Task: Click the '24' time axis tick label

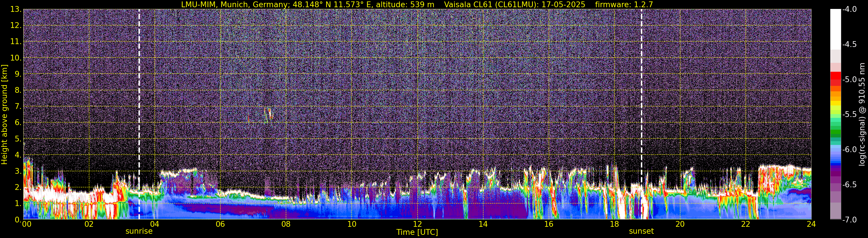Action: pyautogui.click(x=811, y=224)
